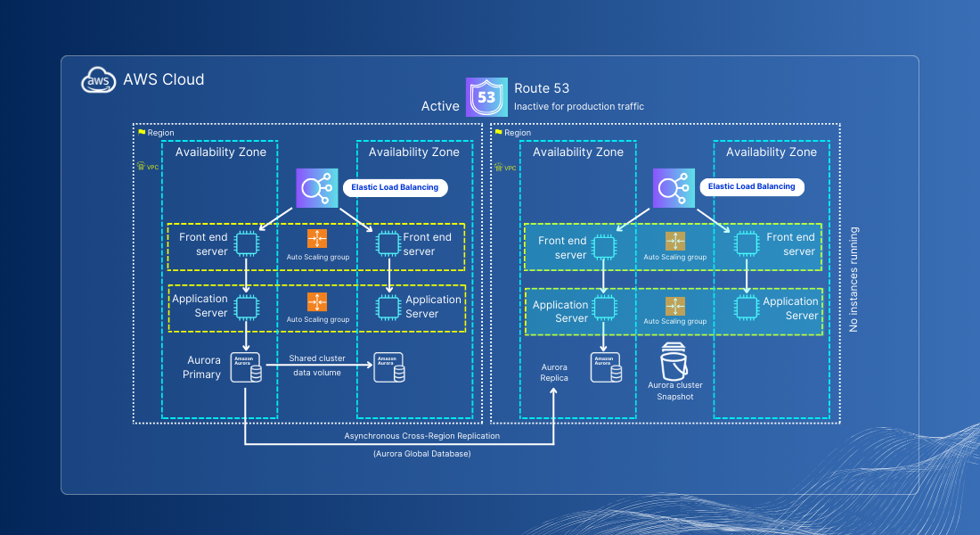Image resolution: width=980 pixels, height=535 pixels.
Task: Select the rightmost Availability Zone heading
Action: (772, 152)
